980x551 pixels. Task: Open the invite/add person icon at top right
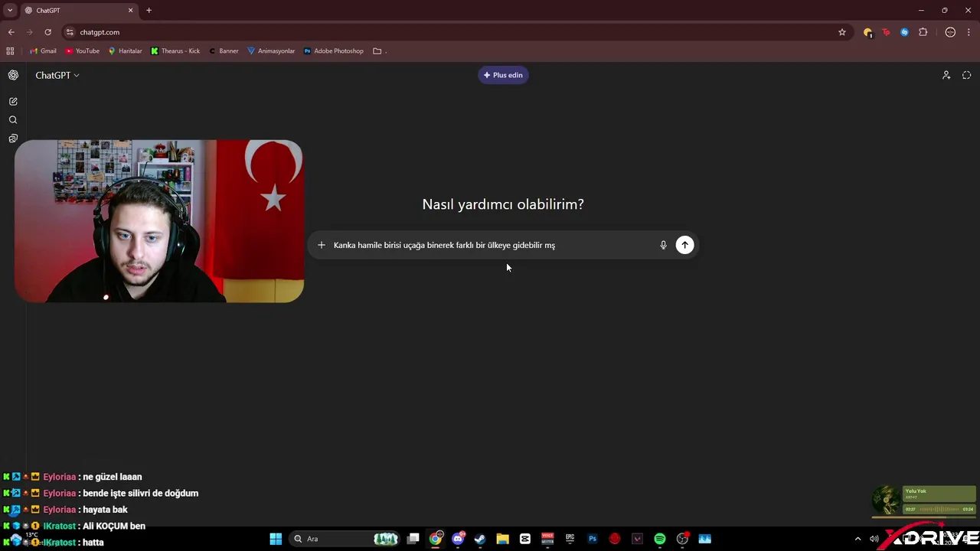pyautogui.click(x=946, y=75)
